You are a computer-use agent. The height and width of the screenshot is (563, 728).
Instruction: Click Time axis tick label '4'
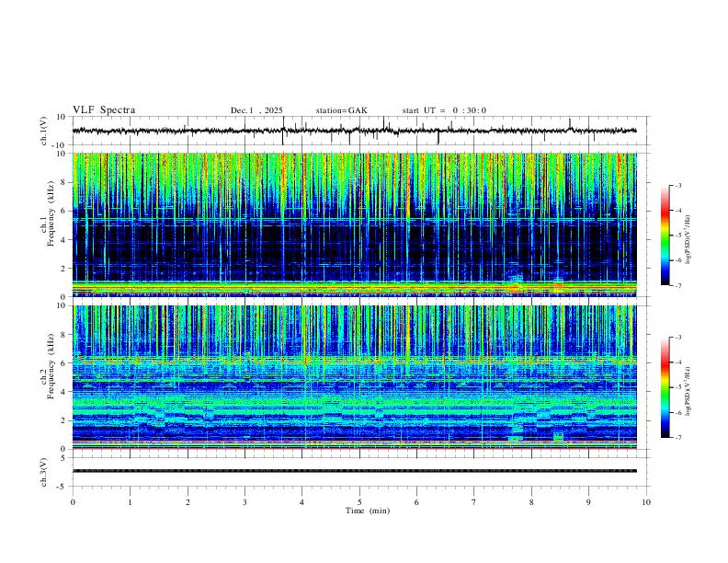coord(302,502)
